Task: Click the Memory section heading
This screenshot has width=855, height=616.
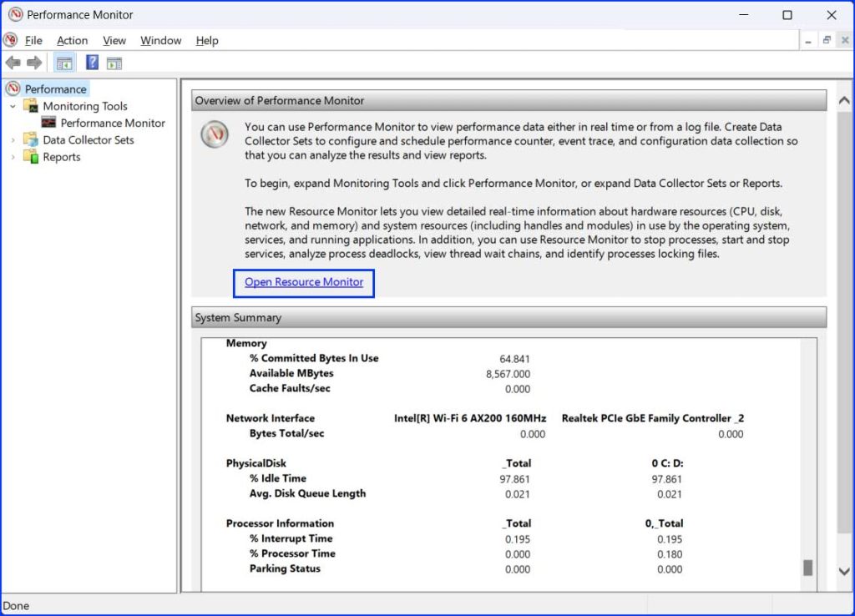Action: [x=246, y=343]
